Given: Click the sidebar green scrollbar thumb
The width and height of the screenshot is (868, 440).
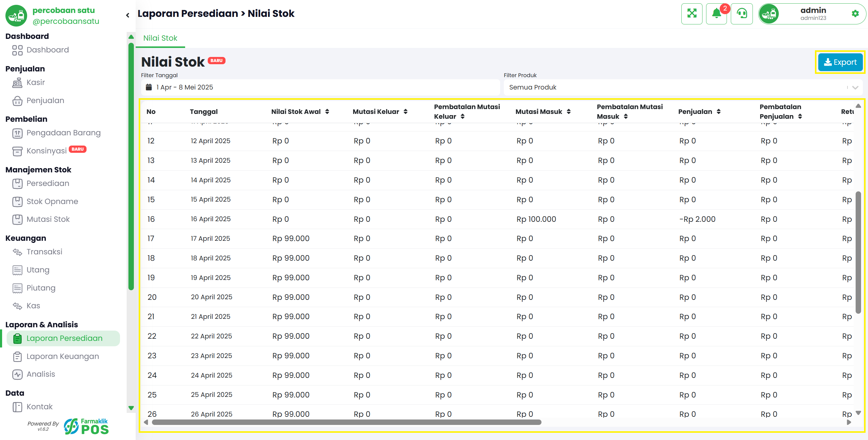Looking at the screenshot, I should (x=131, y=166).
